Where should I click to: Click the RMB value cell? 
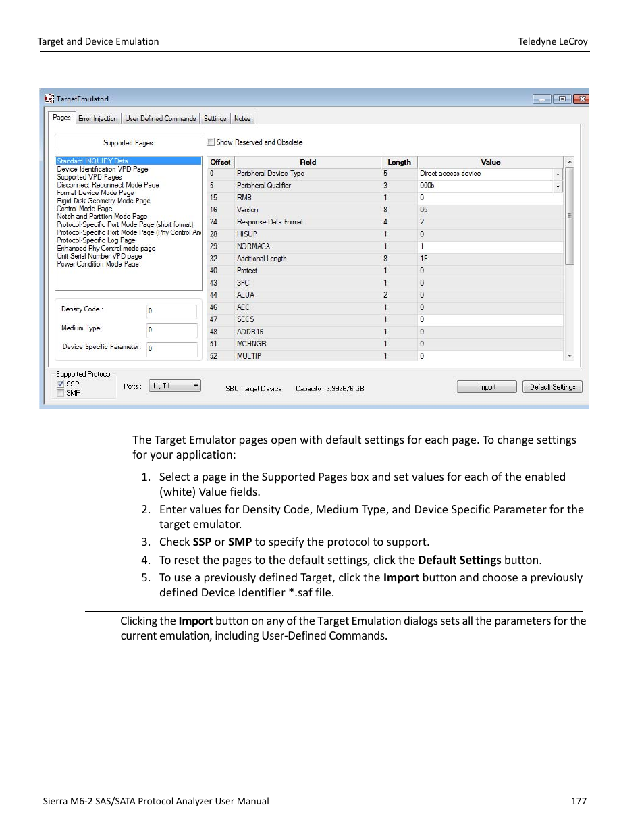point(490,198)
